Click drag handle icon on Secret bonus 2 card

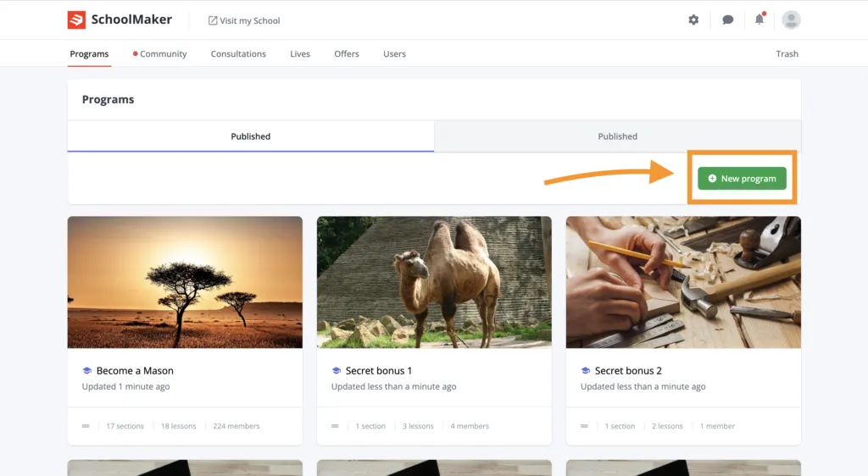tap(584, 426)
